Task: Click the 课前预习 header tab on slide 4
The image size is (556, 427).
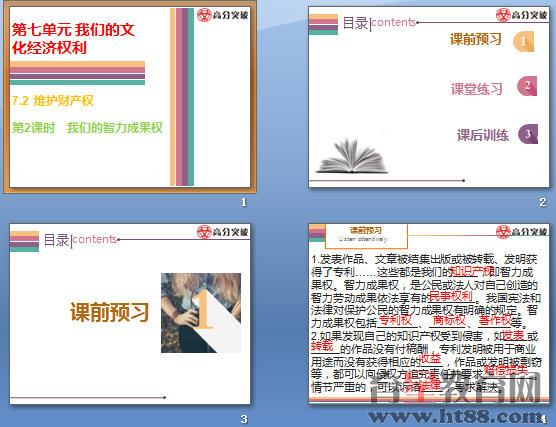Action: (366, 235)
